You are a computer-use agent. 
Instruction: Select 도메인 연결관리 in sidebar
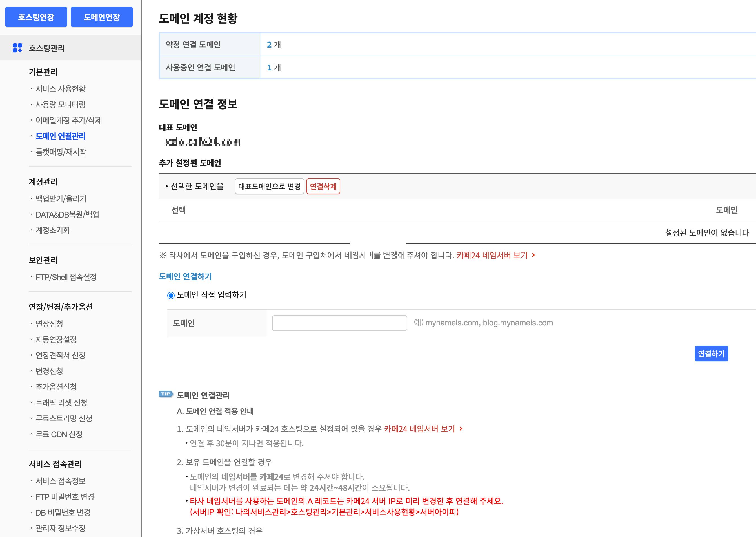pyautogui.click(x=61, y=136)
